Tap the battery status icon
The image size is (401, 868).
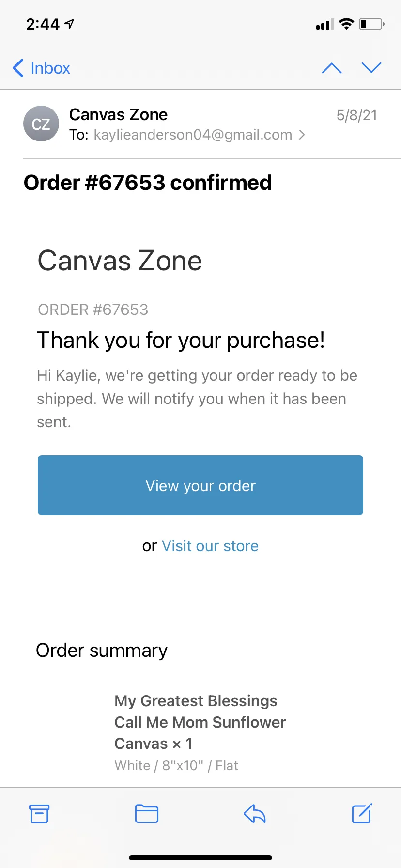[371, 24]
